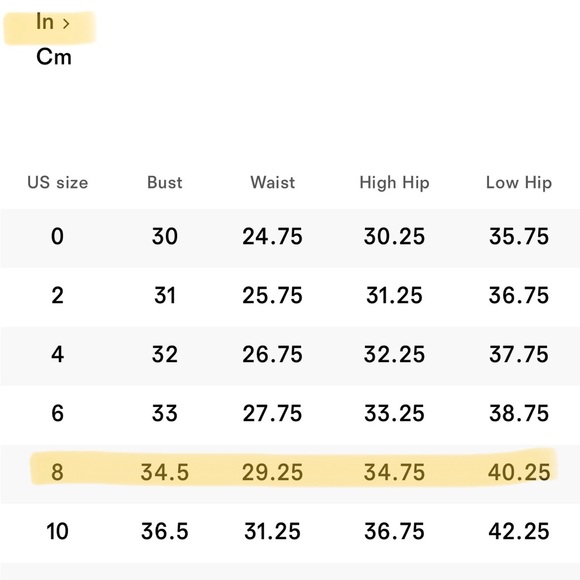Click the 38.75 low hip value
The height and width of the screenshot is (580, 580).
[x=519, y=413]
